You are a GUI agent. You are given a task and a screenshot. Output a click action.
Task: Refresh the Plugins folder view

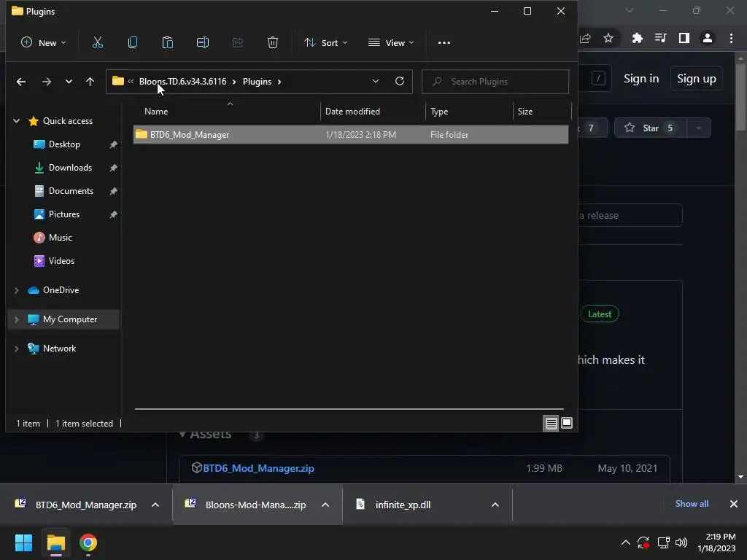tap(400, 82)
